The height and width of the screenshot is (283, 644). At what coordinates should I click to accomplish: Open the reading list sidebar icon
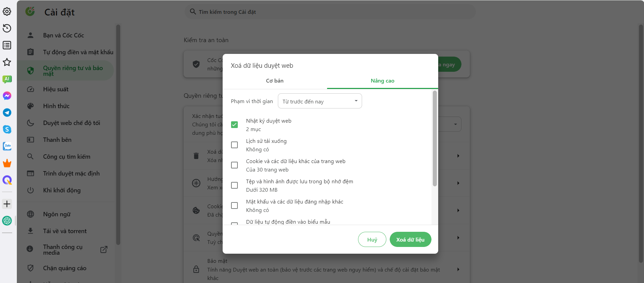click(x=7, y=45)
